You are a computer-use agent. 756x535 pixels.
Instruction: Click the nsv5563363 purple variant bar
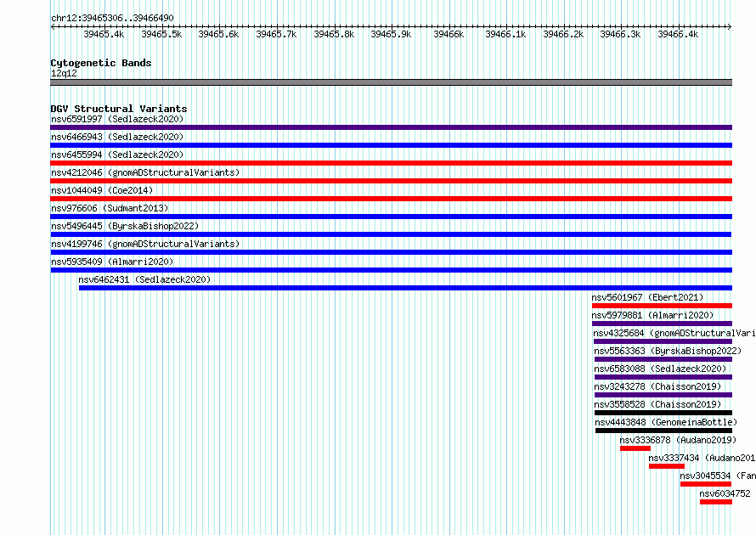tap(663, 359)
